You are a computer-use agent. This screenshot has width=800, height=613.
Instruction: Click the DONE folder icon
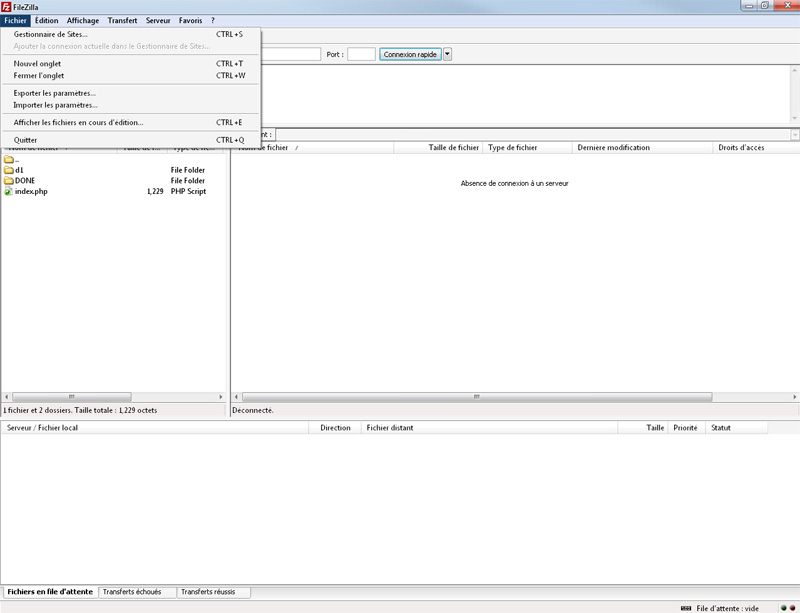(8, 181)
